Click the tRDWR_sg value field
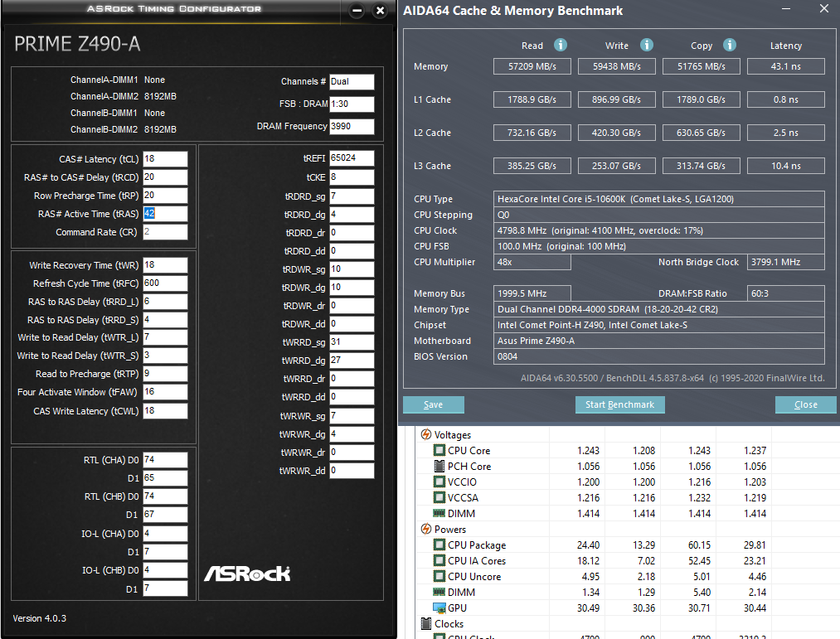This screenshot has height=639, width=840. (x=352, y=269)
